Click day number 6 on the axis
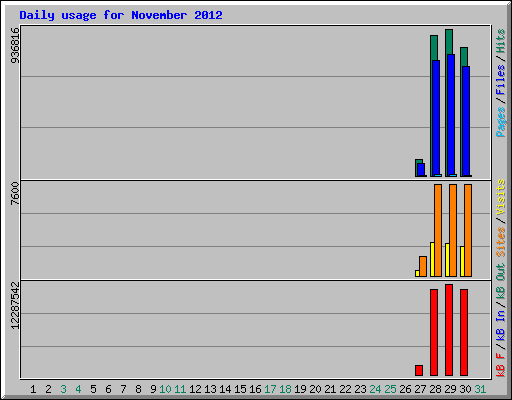This screenshot has height=400, width=512. pyautogui.click(x=108, y=389)
